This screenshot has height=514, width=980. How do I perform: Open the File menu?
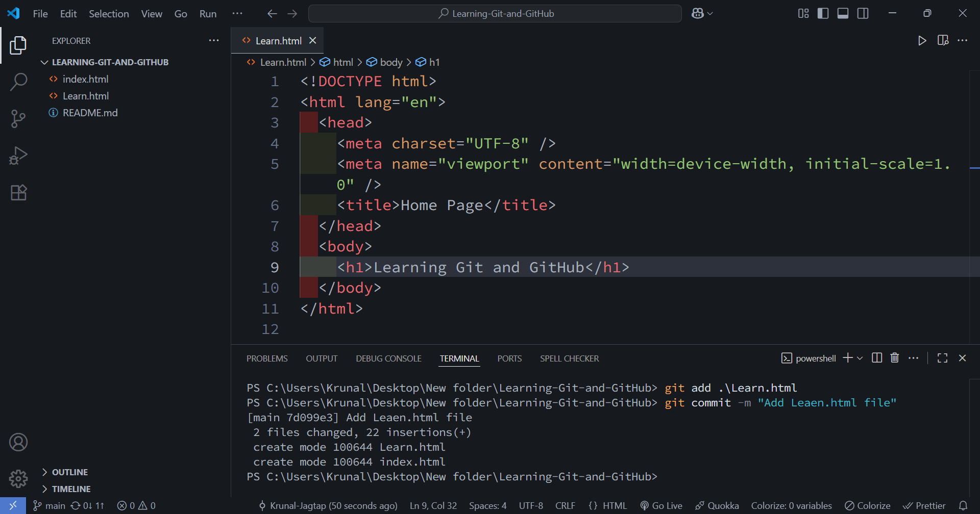40,14
